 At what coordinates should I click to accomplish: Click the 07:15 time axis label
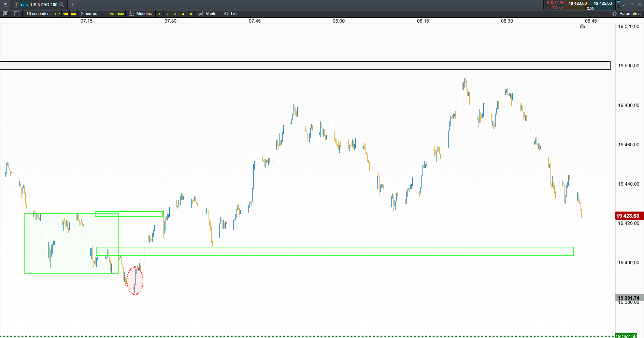(87, 21)
